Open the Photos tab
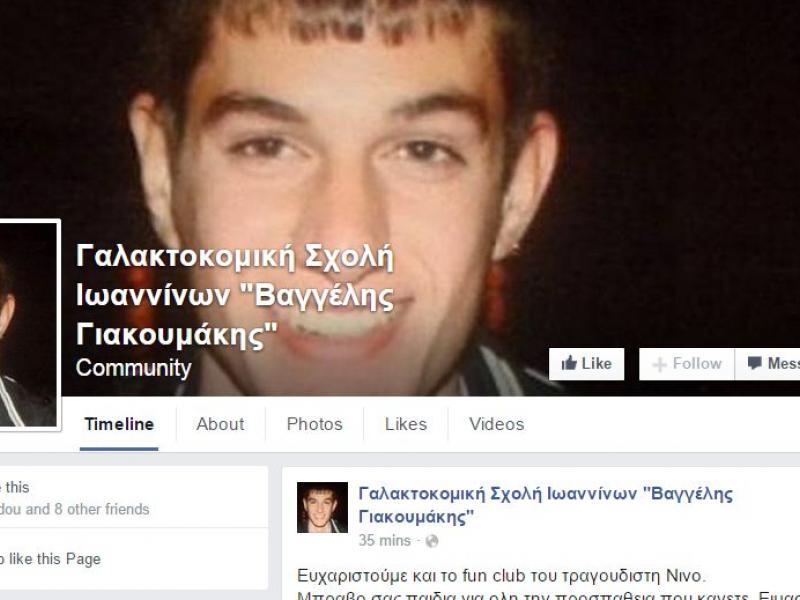 tap(314, 424)
